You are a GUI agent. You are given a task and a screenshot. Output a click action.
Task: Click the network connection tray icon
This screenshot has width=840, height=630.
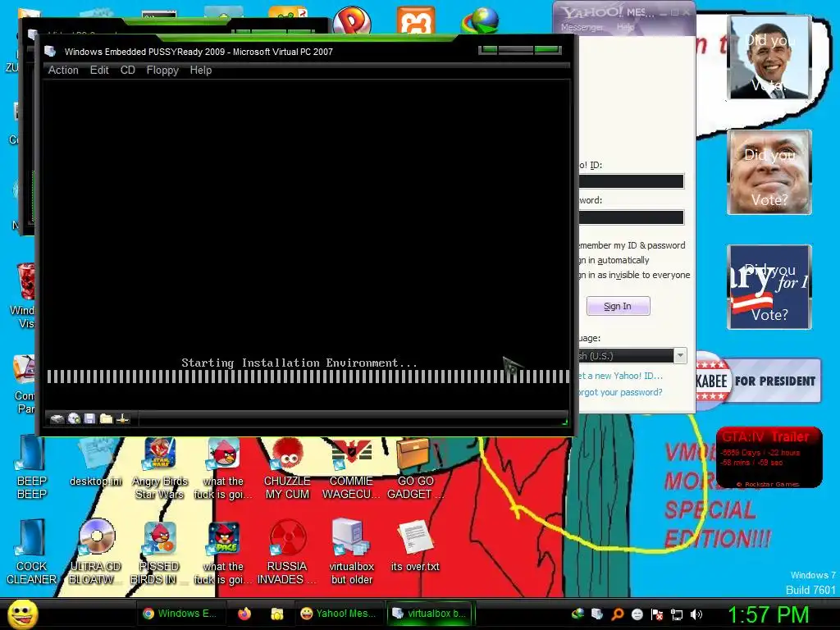click(x=677, y=614)
